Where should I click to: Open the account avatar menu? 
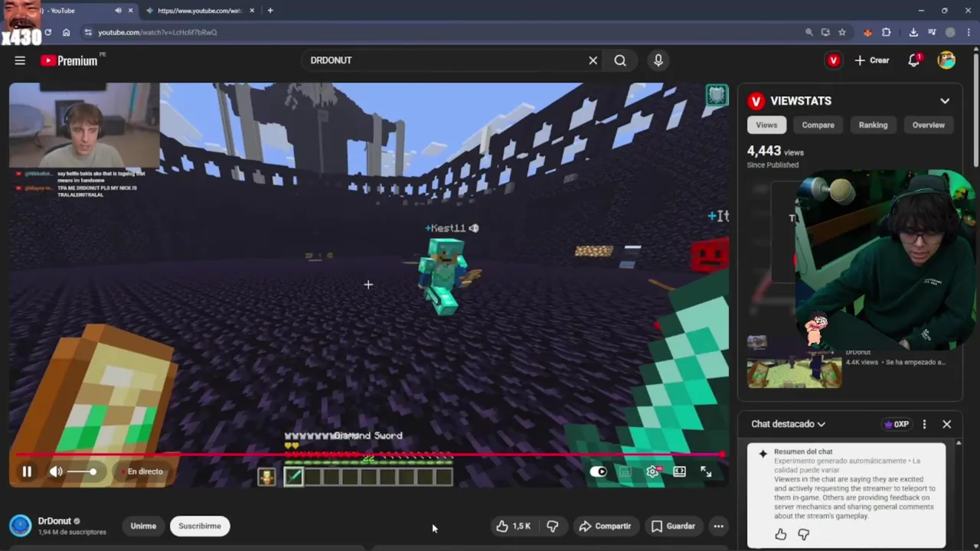tap(946, 60)
